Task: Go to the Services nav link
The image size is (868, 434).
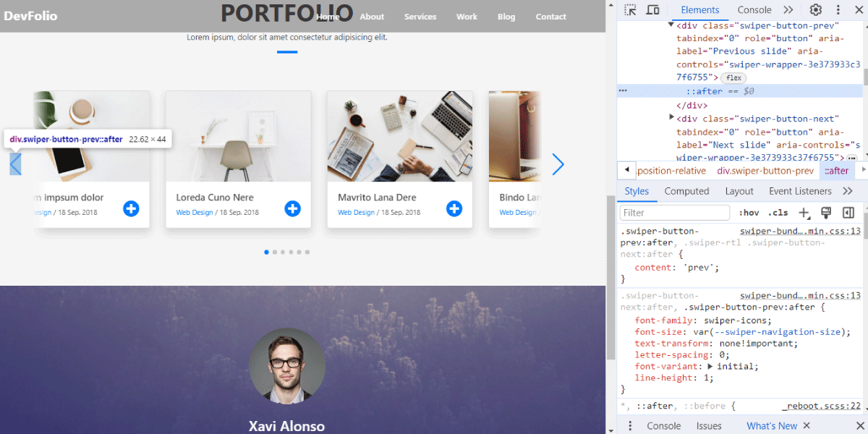Action: tap(420, 17)
